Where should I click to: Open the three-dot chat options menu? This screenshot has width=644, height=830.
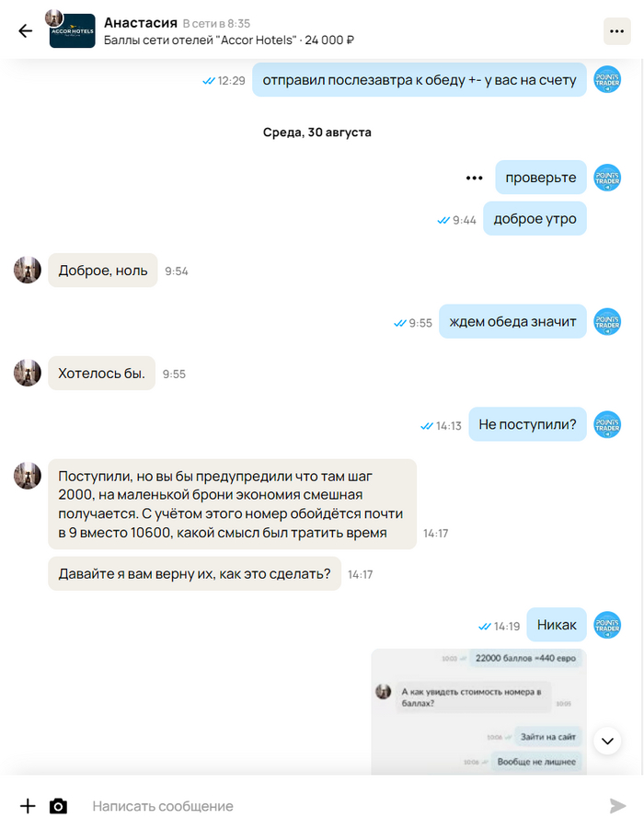[616, 31]
